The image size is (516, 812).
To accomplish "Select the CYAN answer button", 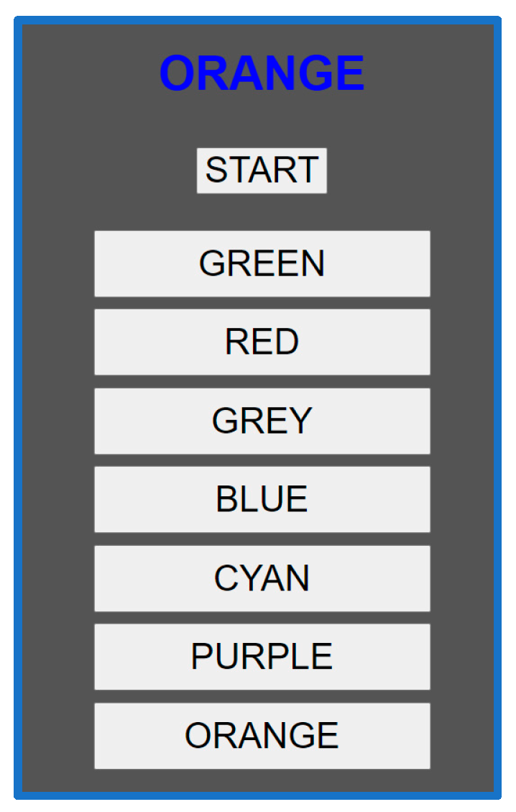I will [262, 578].
